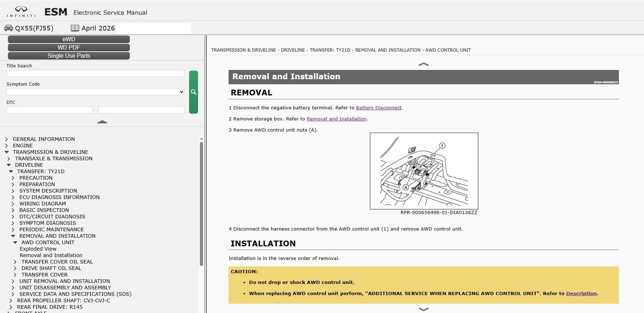Expand GENERAL INFORMATION tree node
This screenshot has height=313, width=644.
point(6,139)
